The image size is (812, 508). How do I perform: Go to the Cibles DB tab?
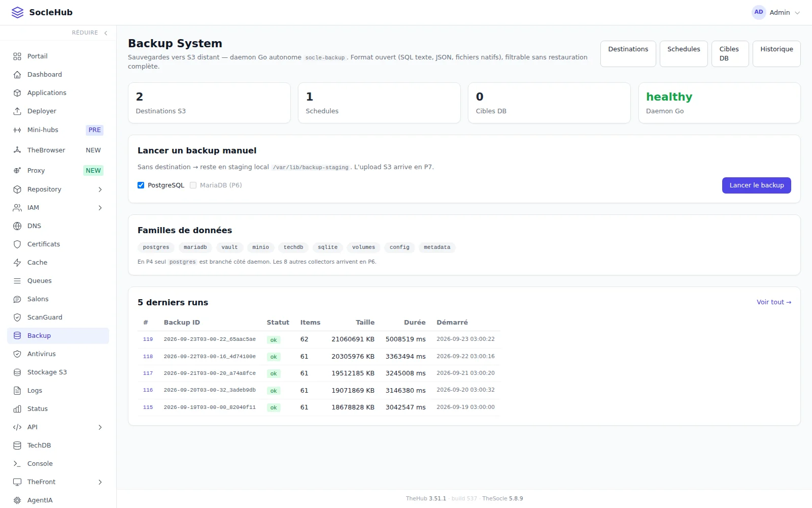click(730, 54)
